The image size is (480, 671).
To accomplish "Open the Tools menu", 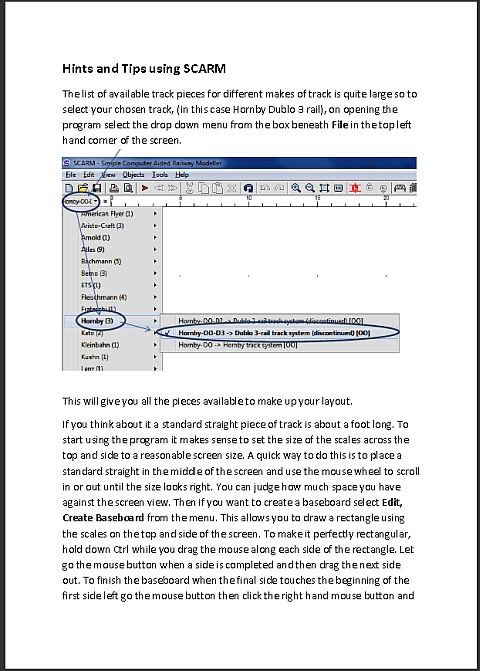I will point(160,175).
